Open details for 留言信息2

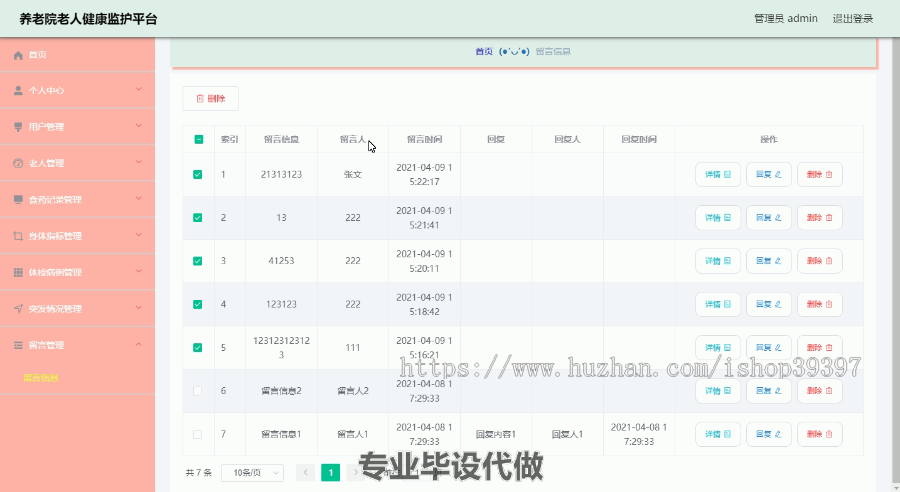coord(717,391)
